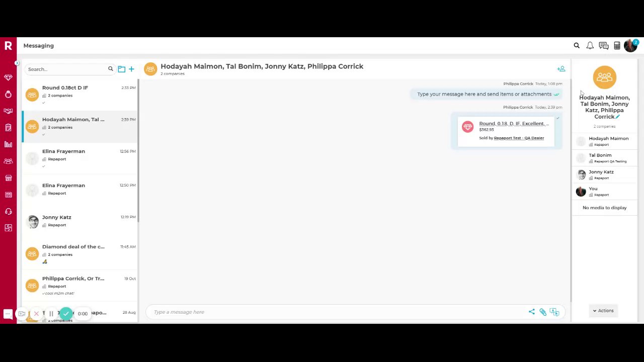The height and width of the screenshot is (362, 644).
Task: Open the puzzle piece sidebar icon
Action: coord(8,228)
